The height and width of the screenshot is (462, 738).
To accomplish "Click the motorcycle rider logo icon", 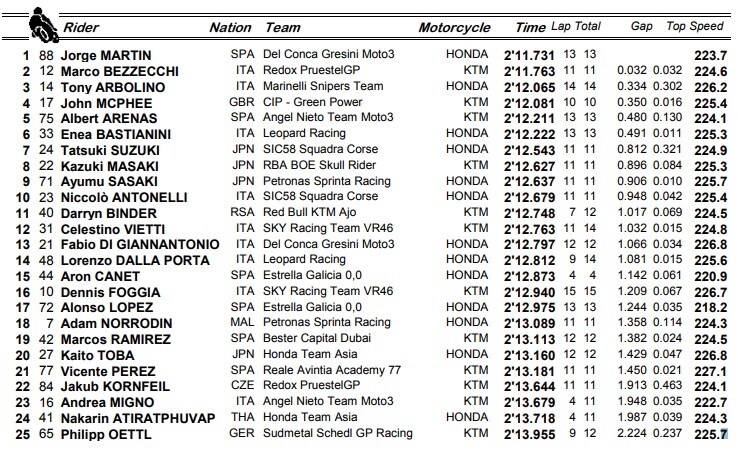I will 43,25.
